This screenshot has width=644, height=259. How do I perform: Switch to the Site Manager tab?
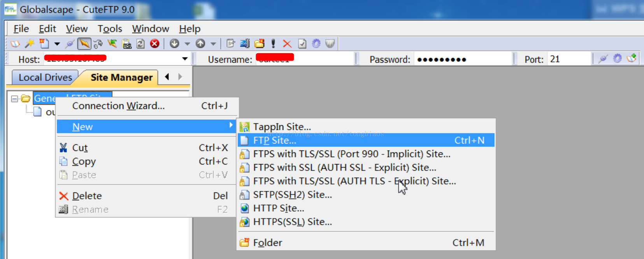(121, 77)
